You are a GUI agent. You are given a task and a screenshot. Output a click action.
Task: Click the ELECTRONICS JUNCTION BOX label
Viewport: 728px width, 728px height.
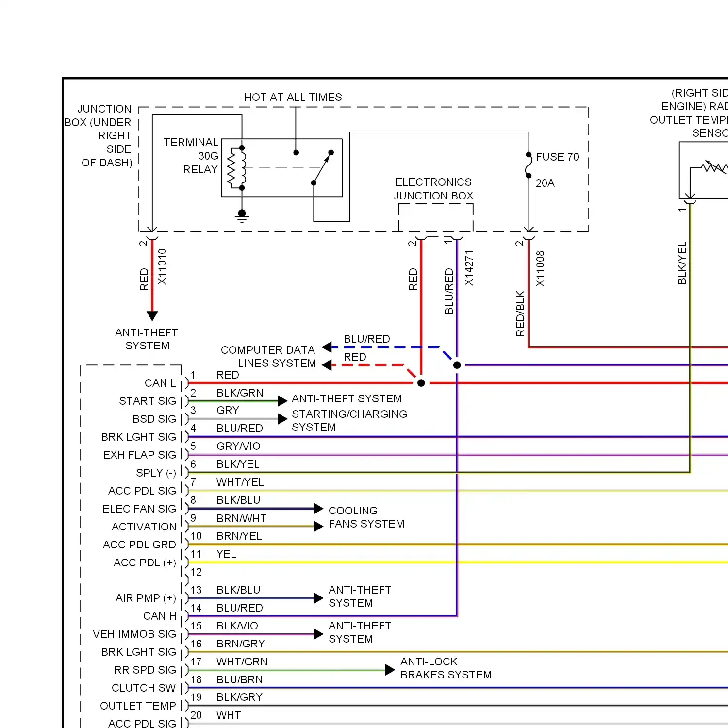click(433, 189)
